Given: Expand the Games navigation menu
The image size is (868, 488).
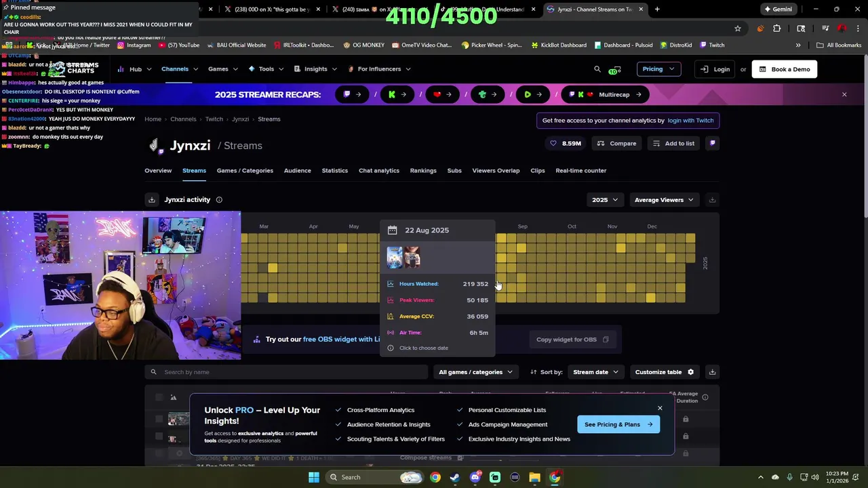Looking at the screenshot, I should click(223, 69).
